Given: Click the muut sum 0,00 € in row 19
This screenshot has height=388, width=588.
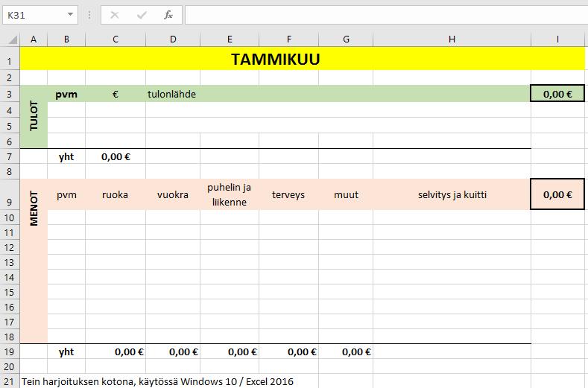Looking at the screenshot, I should tap(346, 352).
